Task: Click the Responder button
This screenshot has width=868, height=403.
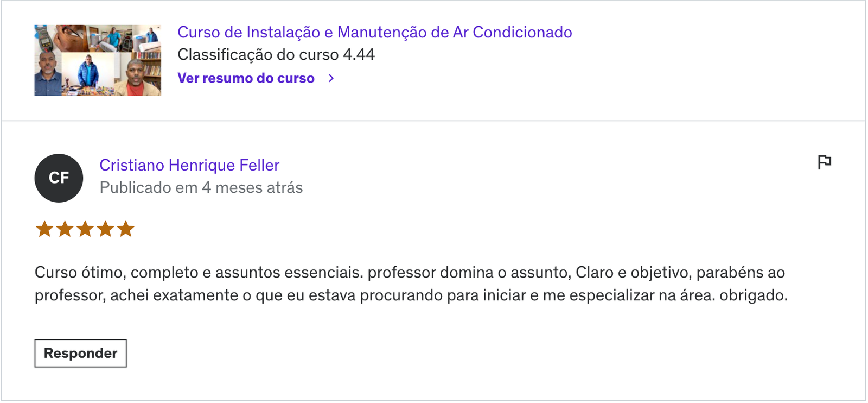Action: tap(80, 353)
